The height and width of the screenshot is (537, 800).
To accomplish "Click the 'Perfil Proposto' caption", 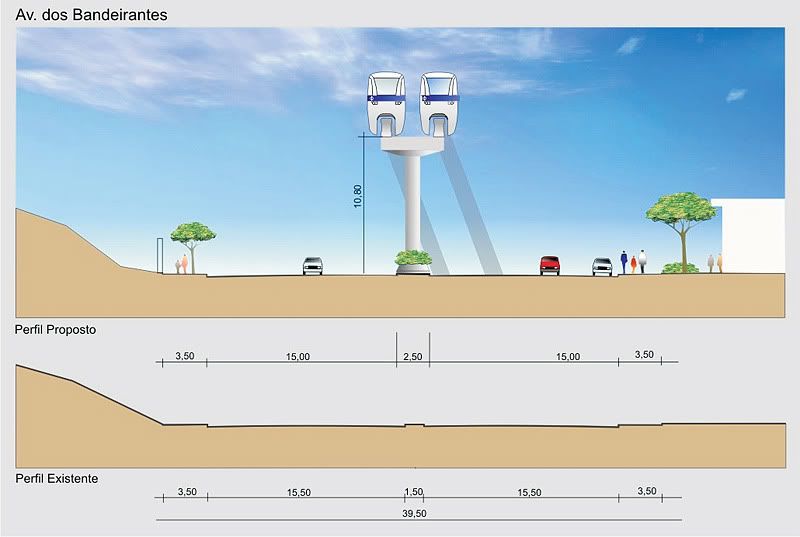I will point(56,330).
